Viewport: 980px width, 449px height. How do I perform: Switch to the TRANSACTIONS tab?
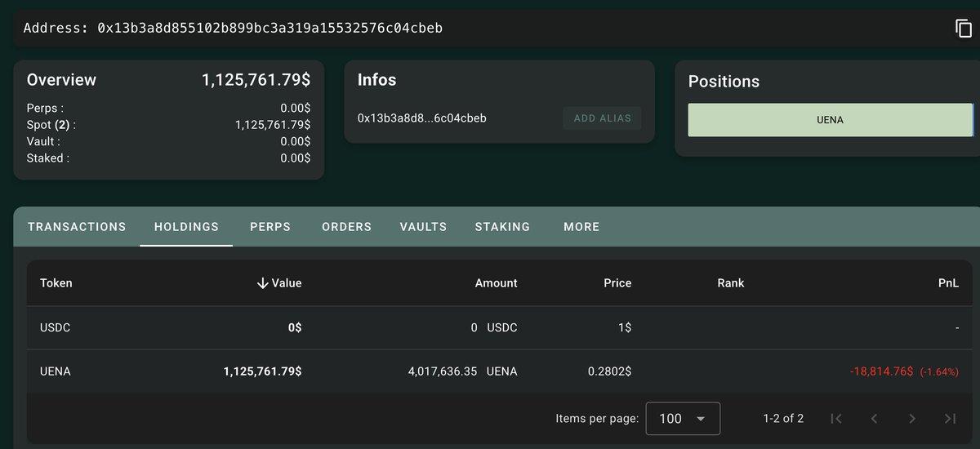(77, 227)
